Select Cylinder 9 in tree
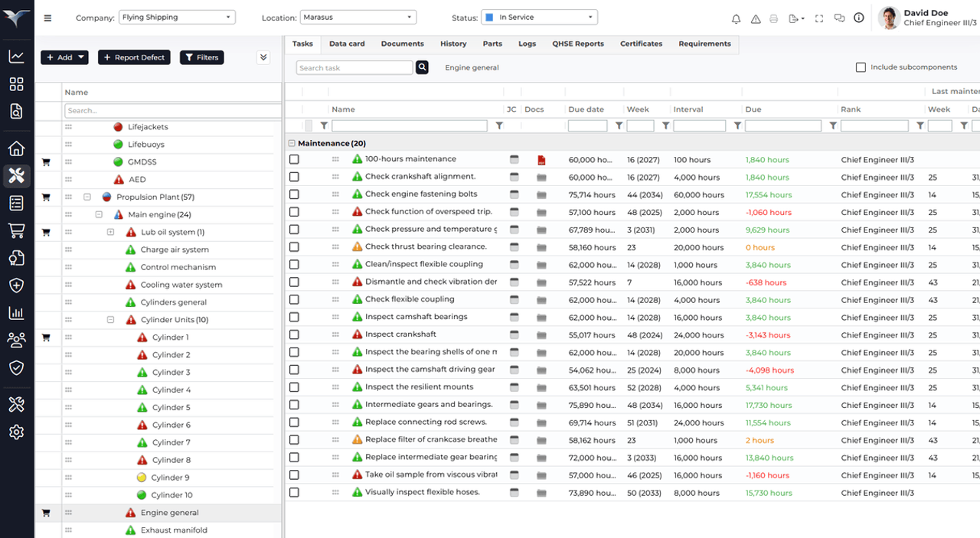Viewport: 980px width, 538px height. click(171, 478)
